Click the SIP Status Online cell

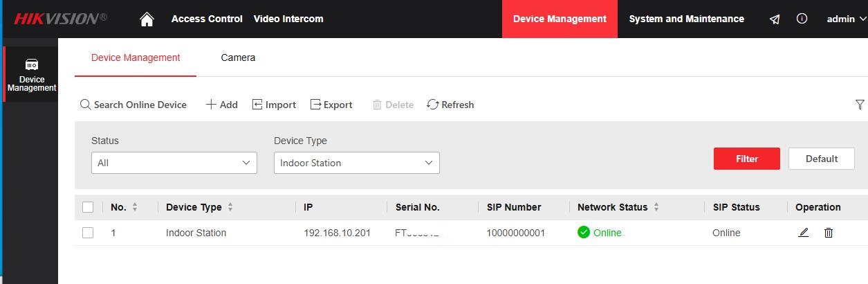(726, 233)
